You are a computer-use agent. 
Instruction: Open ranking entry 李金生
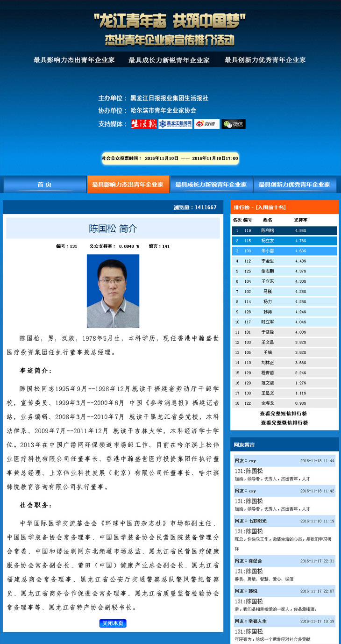[284, 261]
